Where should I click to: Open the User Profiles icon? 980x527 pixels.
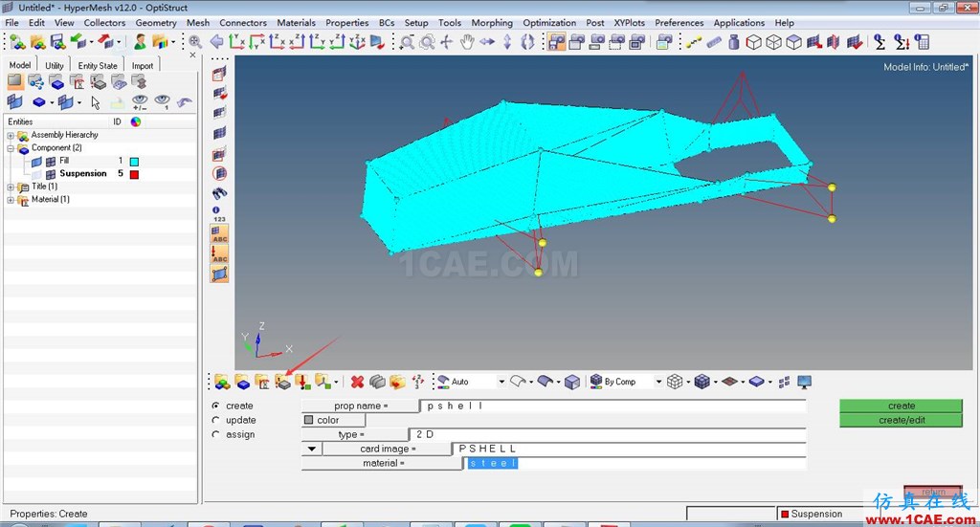tap(141, 42)
